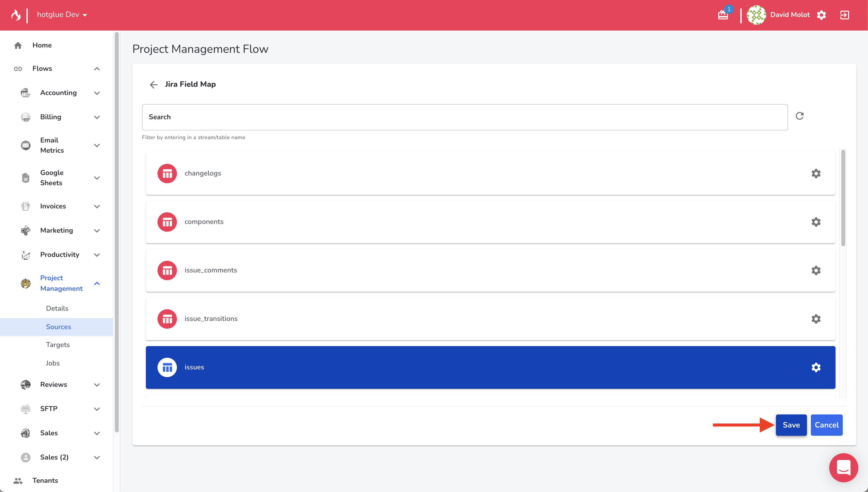868x492 pixels.
Task: Open the gift notifications icon
Action: [x=723, y=15]
